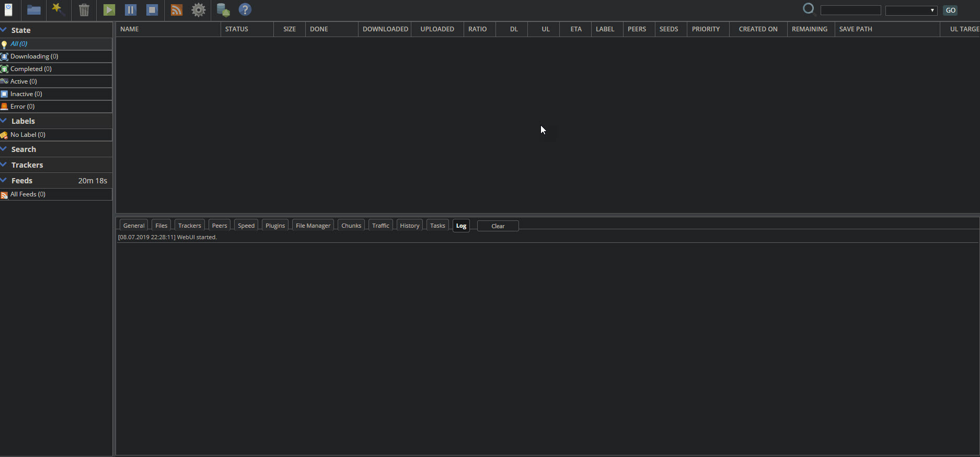This screenshot has height=457, width=980.
Task: Sort by the LABEL column header
Action: pos(607,29)
